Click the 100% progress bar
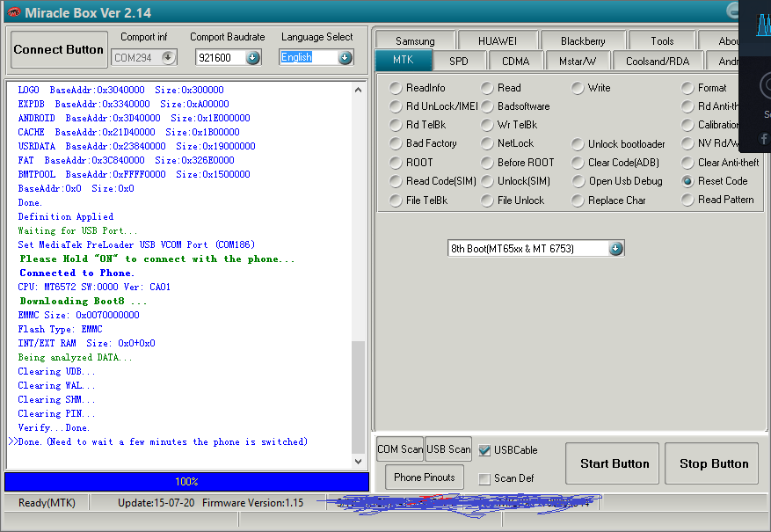Viewport: 771px width, 532px height. (187, 481)
